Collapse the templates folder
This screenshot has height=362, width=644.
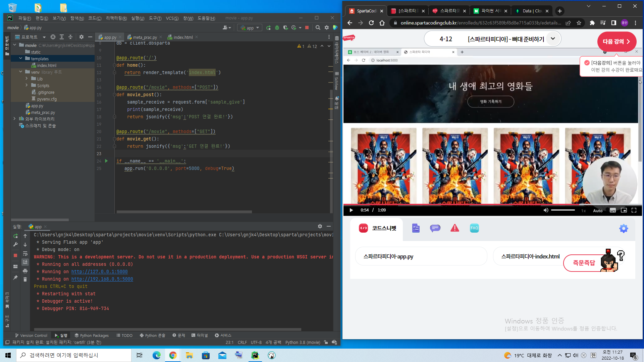pyautogui.click(x=21, y=58)
